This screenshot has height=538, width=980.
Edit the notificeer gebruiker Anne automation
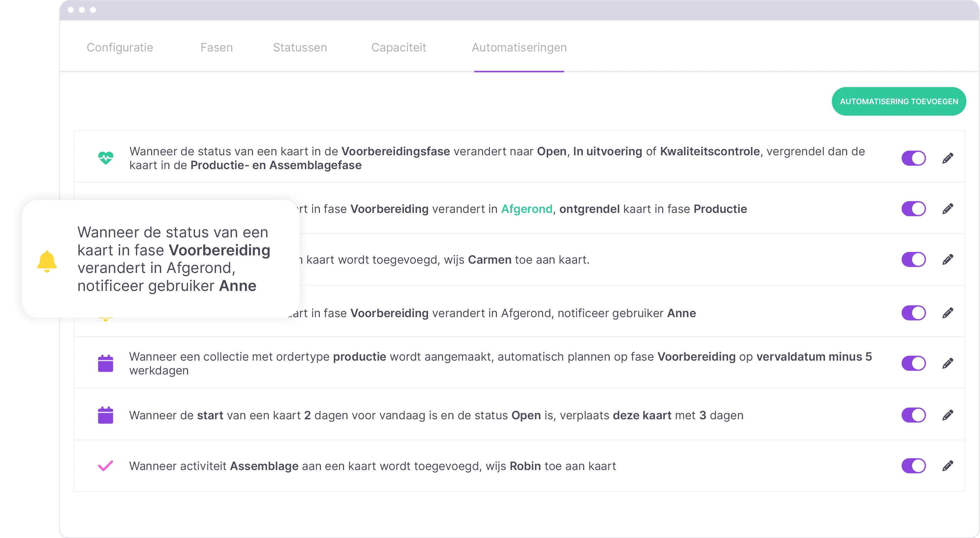948,313
